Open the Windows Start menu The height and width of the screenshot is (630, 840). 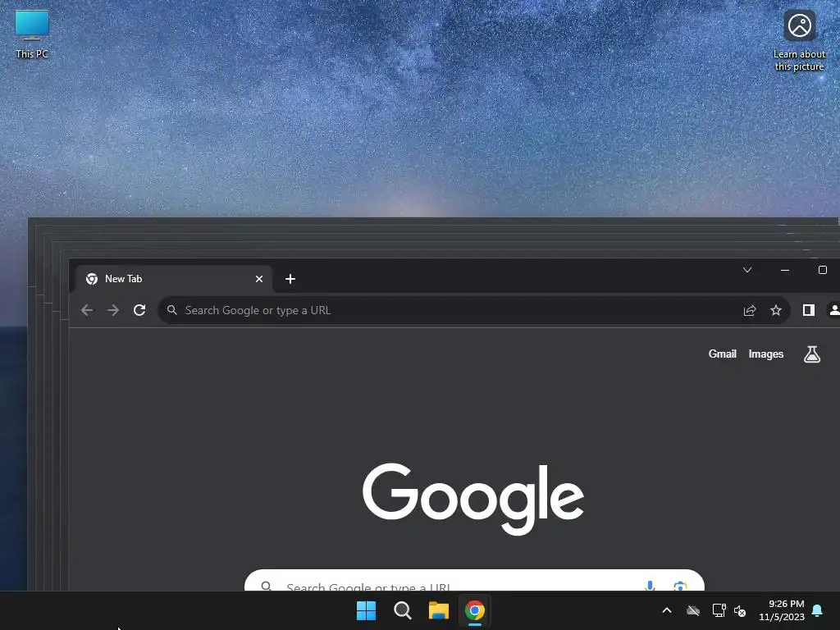click(367, 610)
